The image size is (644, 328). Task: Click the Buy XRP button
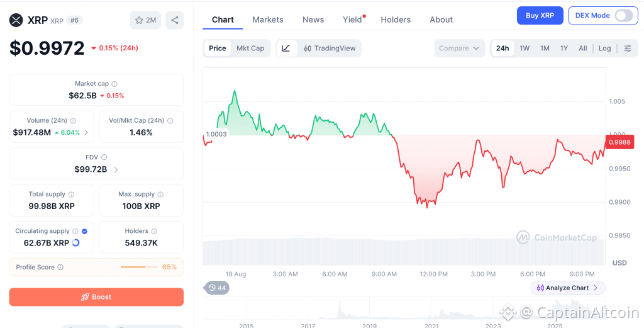(x=540, y=16)
